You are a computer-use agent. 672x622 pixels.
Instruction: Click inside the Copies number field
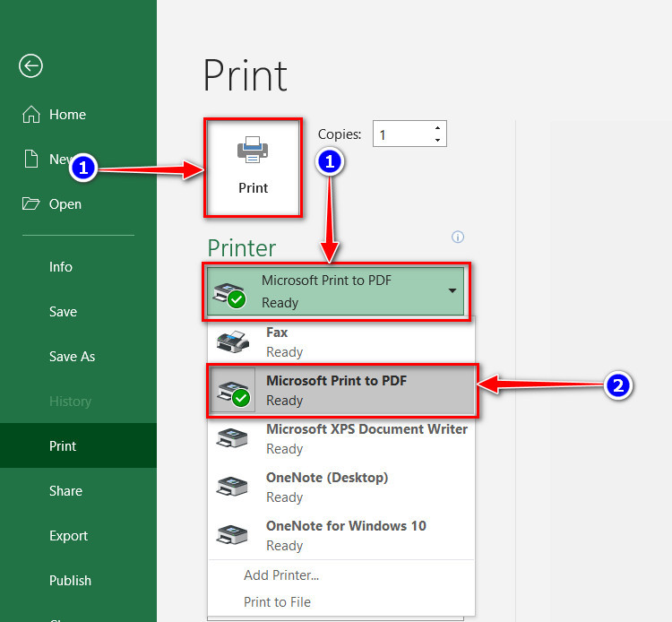pos(402,134)
